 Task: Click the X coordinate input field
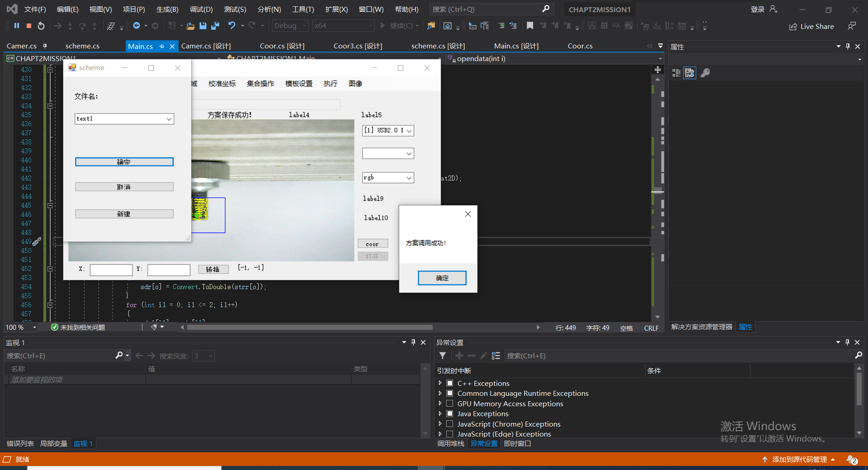[x=111, y=270]
